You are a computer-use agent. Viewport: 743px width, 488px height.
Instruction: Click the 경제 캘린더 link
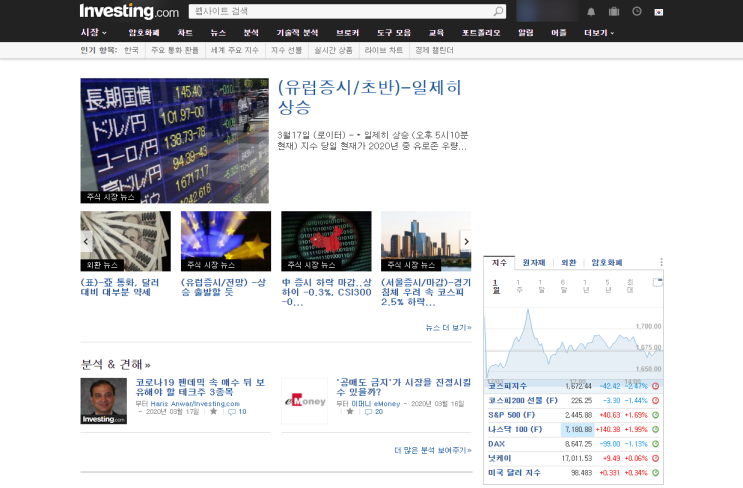pos(435,50)
